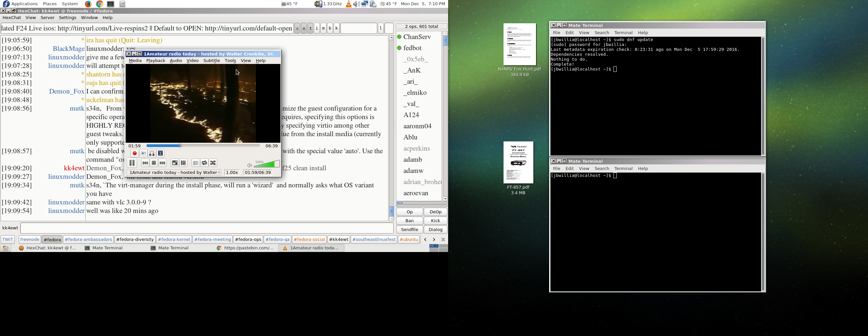Open volume control in system tray
The height and width of the screenshot is (336, 868).
[x=357, y=4]
